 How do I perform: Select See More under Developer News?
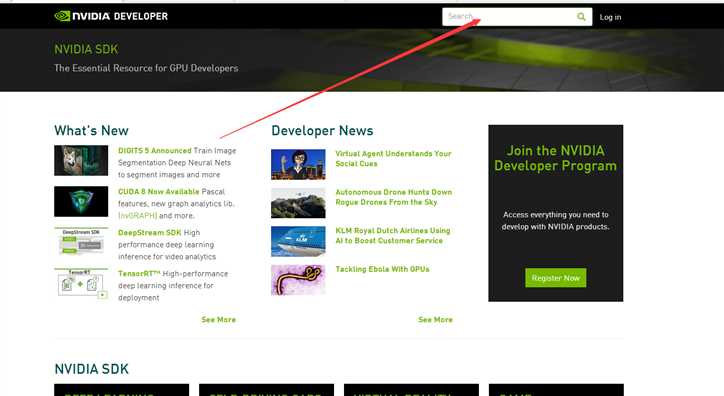click(435, 319)
